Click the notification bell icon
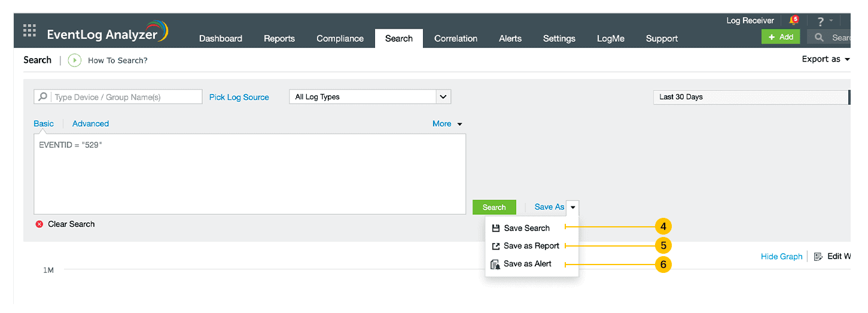 tap(794, 21)
